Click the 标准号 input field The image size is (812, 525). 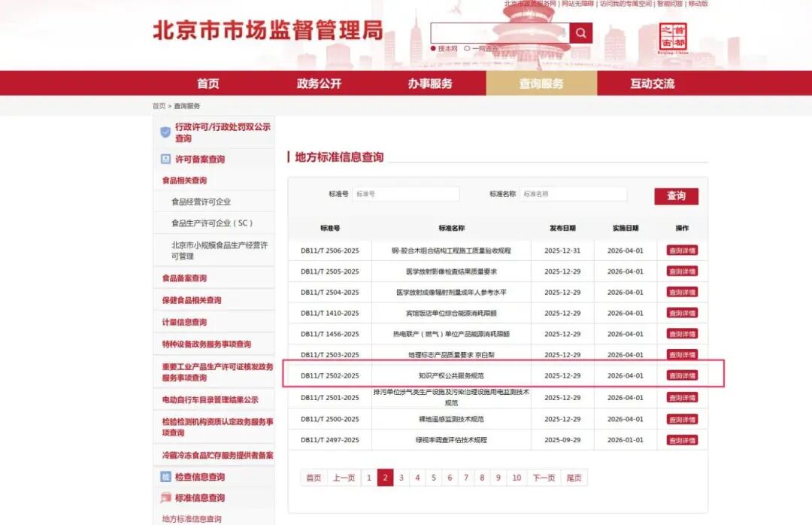click(406, 193)
